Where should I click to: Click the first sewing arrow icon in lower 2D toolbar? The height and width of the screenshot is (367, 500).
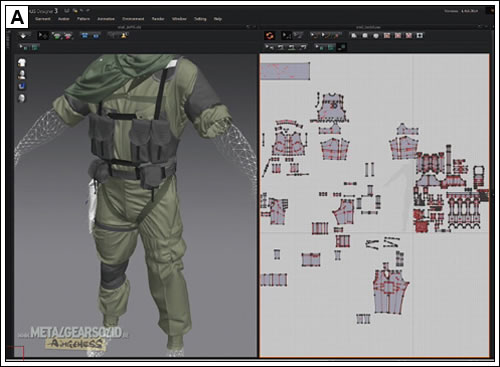click(x=270, y=47)
